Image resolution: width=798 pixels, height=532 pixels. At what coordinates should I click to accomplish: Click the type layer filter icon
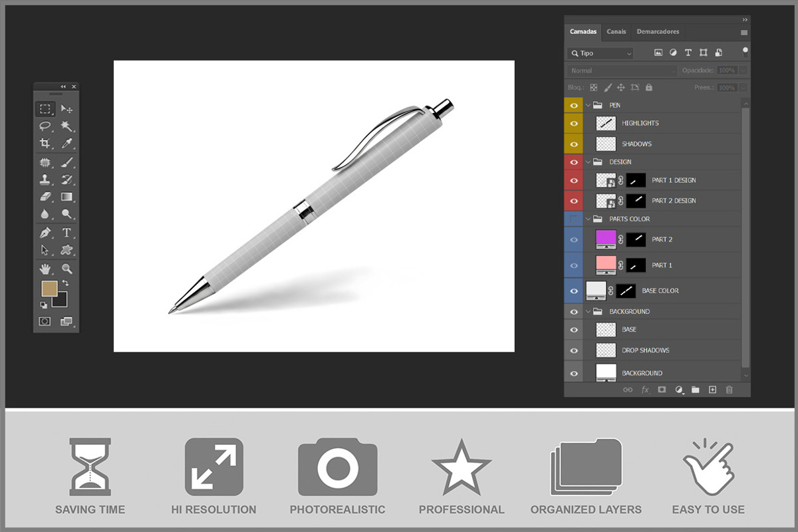(688, 53)
